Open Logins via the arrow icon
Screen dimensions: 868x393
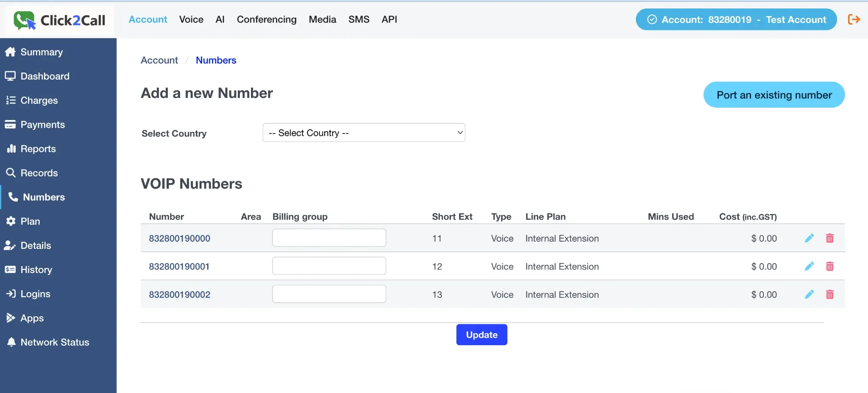coord(11,293)
